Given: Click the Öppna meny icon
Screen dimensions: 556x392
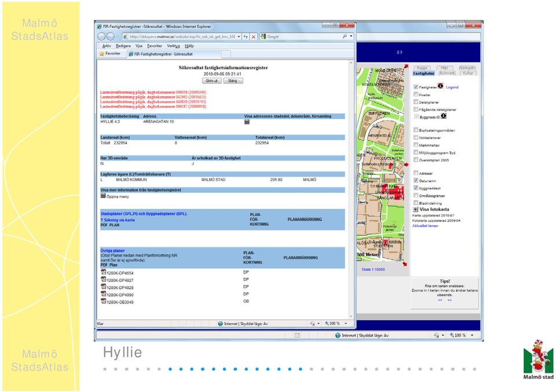Looking at the screenshot, I should pos(103,196).
